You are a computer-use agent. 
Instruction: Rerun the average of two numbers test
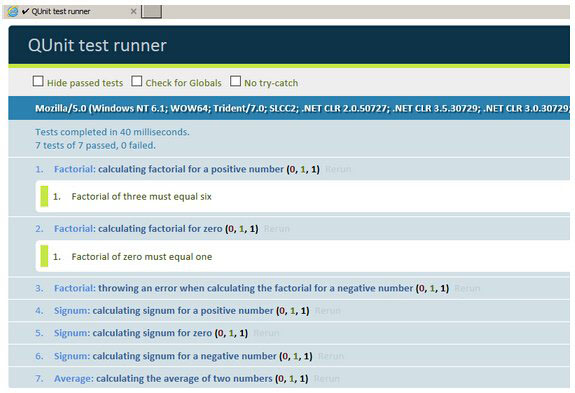tap(326, 378)
